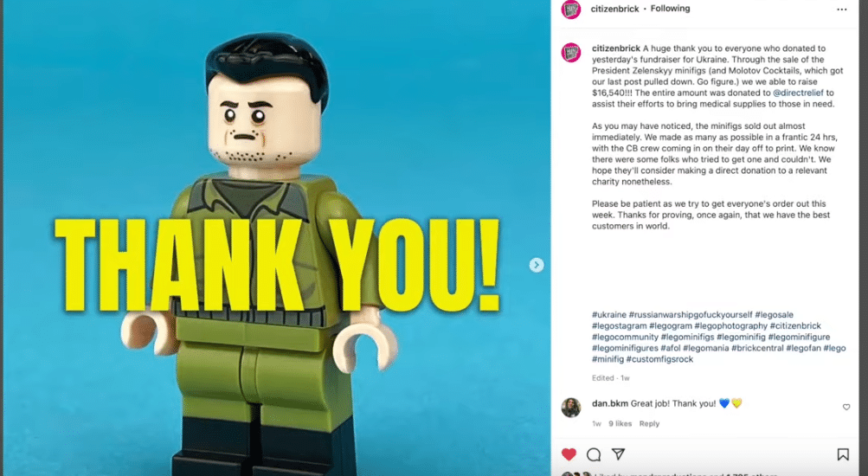Open dan.bkm username link
Viewport: 868px width, 476px height.
click(609, 403)
